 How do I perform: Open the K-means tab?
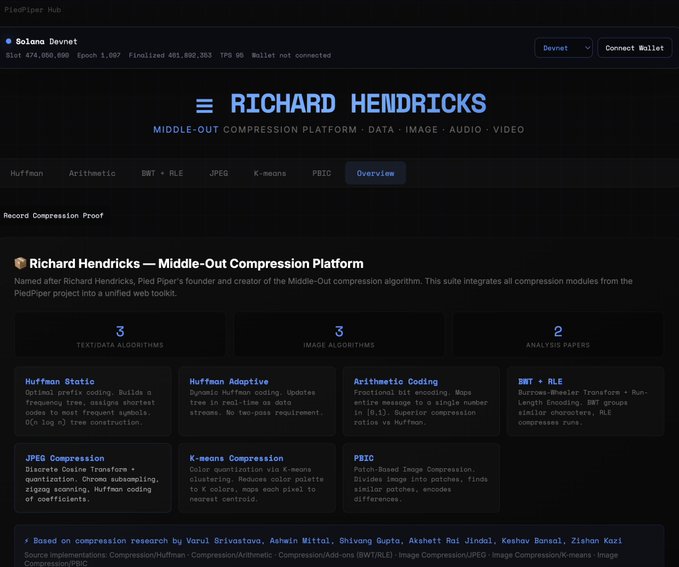(270, 173)
